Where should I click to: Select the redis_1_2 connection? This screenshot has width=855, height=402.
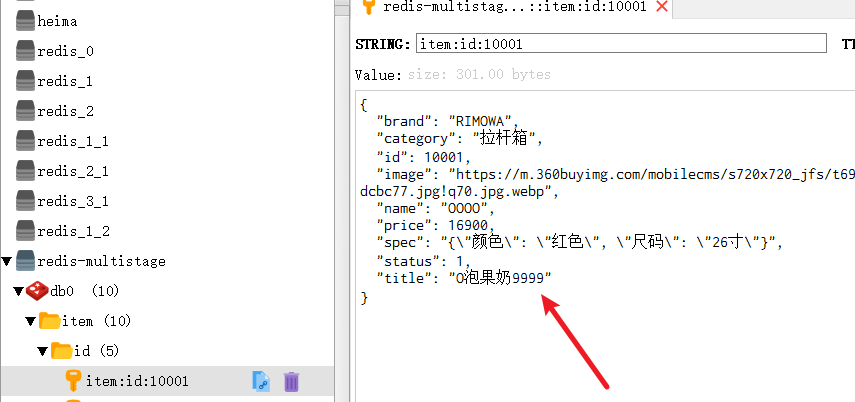pyautogui.click(x=72, y=231)
